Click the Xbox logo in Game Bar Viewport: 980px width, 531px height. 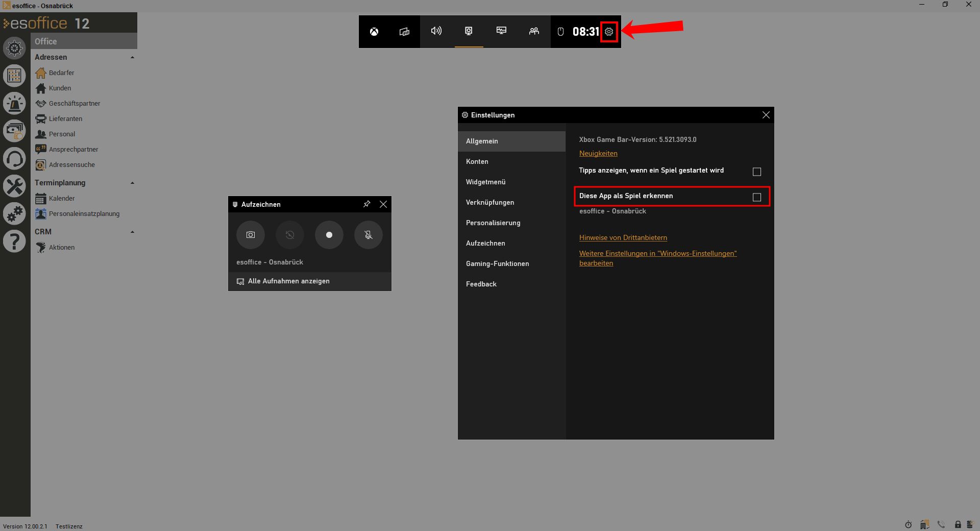point(374,32)
